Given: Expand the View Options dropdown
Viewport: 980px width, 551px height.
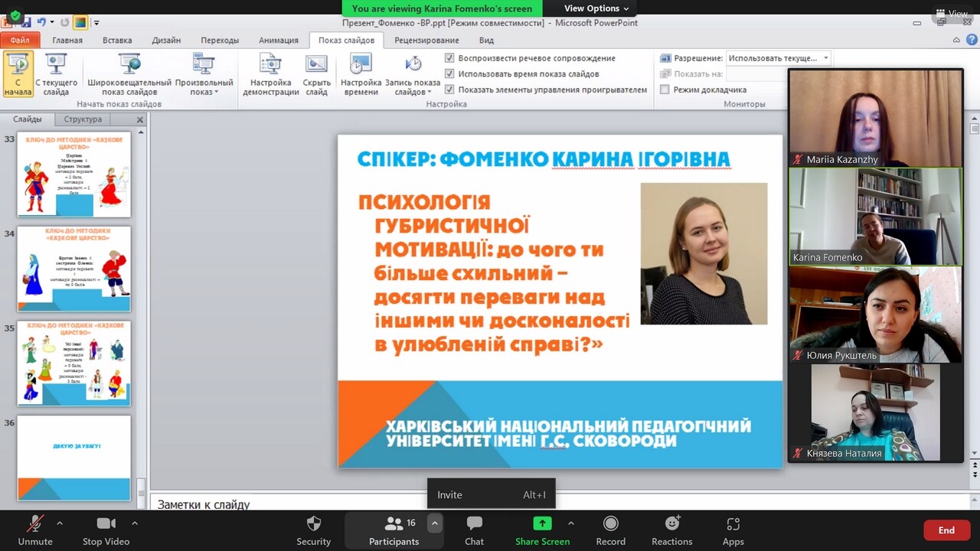Looking at the screenshot, I should (596, 8).
